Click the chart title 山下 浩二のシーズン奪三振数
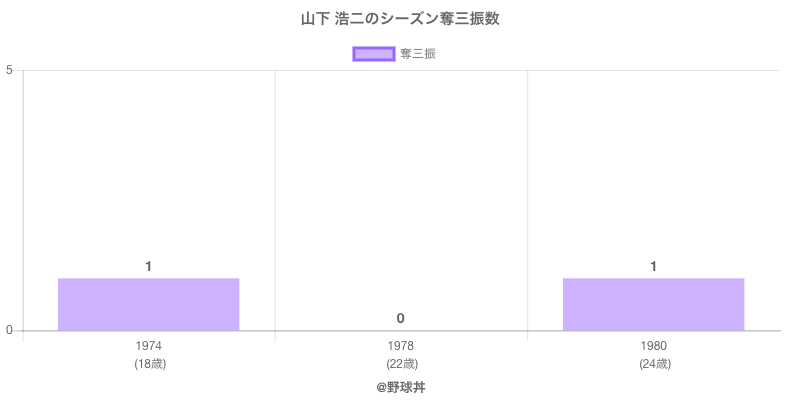The width and height of the screenshot is (800, 400). (400, 19)
